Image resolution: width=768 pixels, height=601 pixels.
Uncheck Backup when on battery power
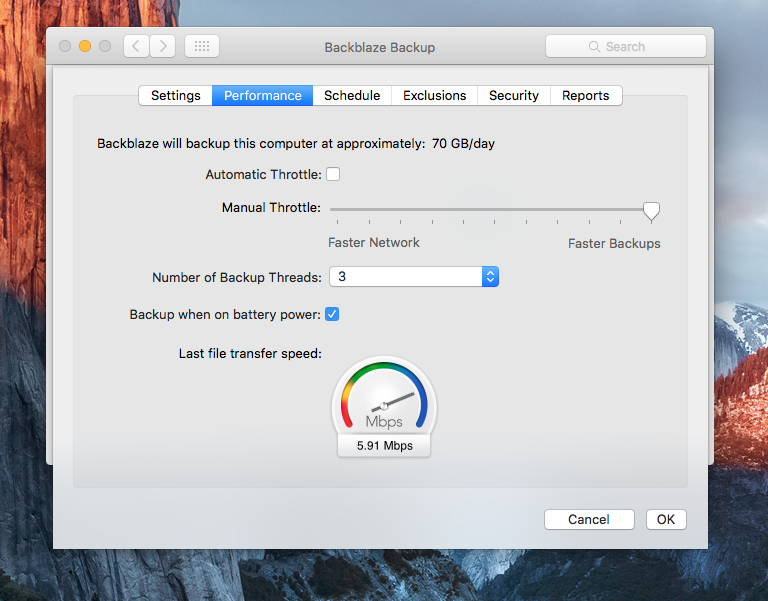(x=332, y=314)
